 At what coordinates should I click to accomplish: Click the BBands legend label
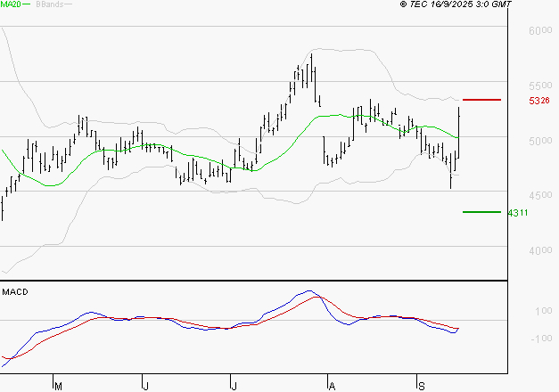(50, 4)
